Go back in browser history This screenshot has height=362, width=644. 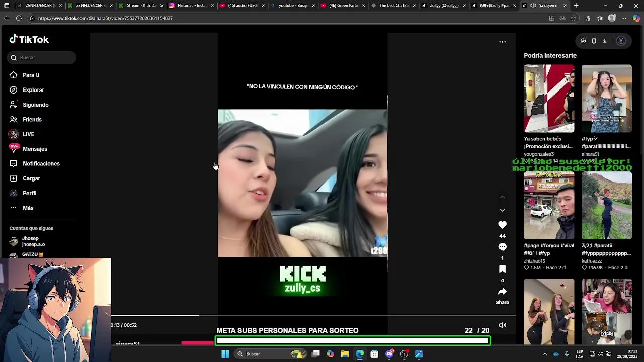pos(7,18)
